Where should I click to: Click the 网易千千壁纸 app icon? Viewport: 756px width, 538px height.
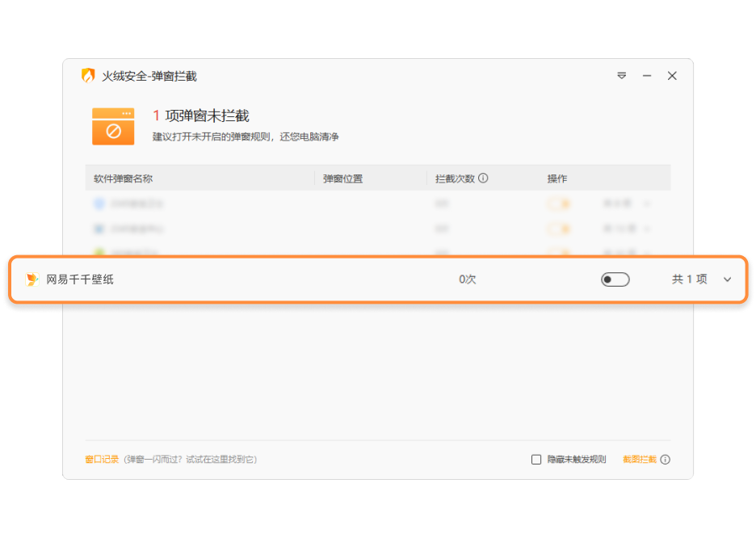click(x=31, y=280)
